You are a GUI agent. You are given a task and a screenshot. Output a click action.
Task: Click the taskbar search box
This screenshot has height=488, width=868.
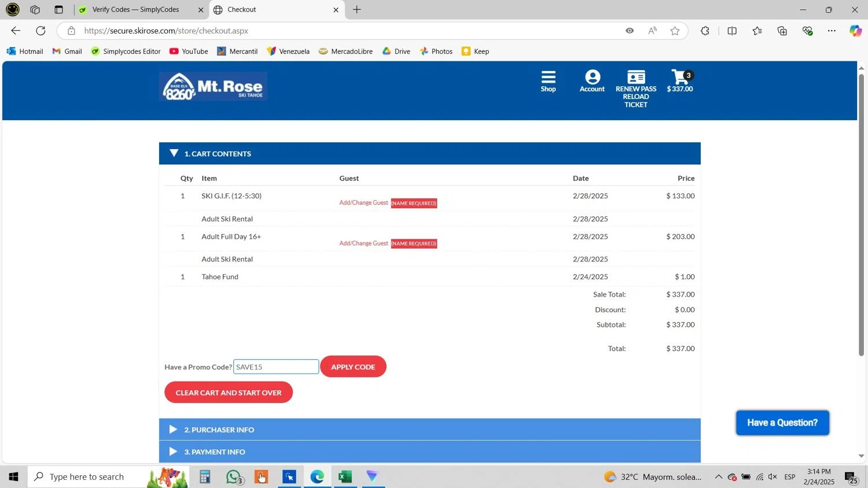coord(109,477)
